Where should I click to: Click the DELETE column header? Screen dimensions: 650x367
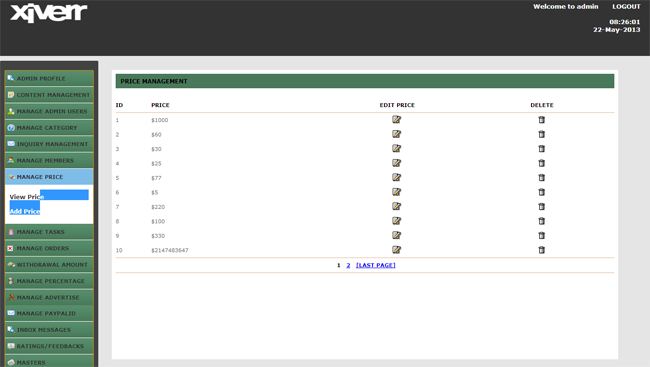[x=542, y=105]
